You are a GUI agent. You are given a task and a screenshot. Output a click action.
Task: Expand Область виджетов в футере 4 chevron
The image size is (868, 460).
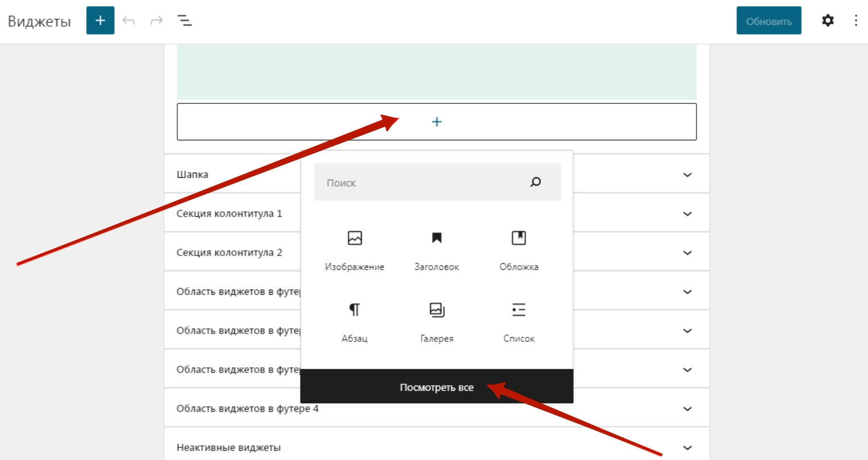(x=687, y=409)
